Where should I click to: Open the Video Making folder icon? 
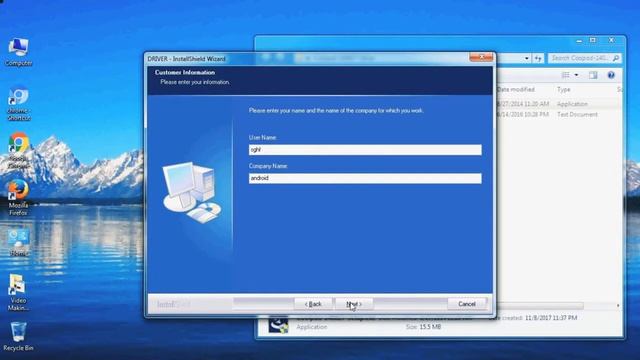click(18, 292)
